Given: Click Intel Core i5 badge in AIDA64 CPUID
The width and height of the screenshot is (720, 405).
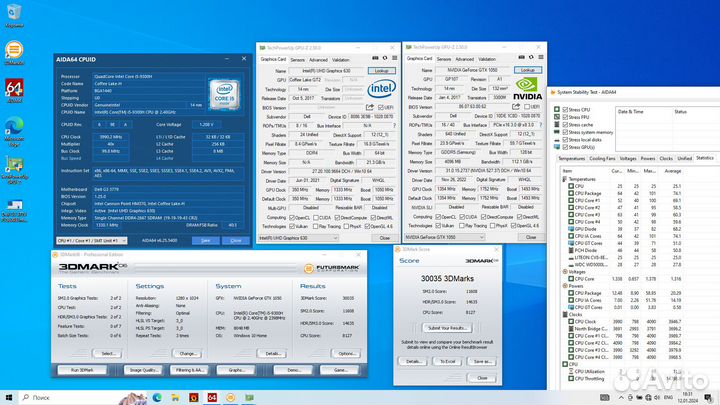Looking at the screenshot, I should pos(224,95).
